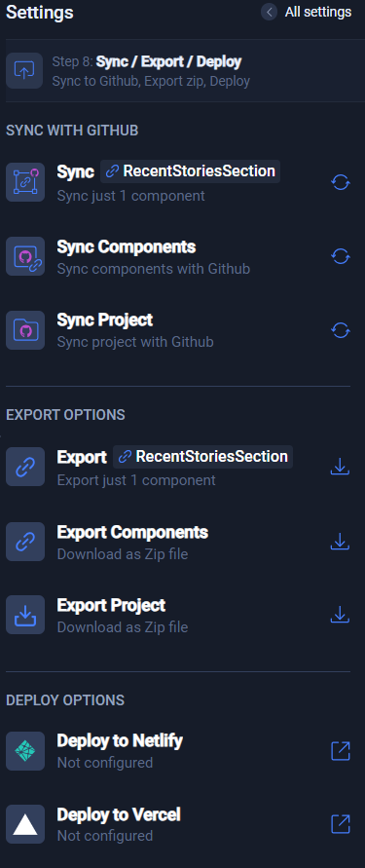
Task: Click the Sync Components refresh icon
Action: (x=340, y=256)
